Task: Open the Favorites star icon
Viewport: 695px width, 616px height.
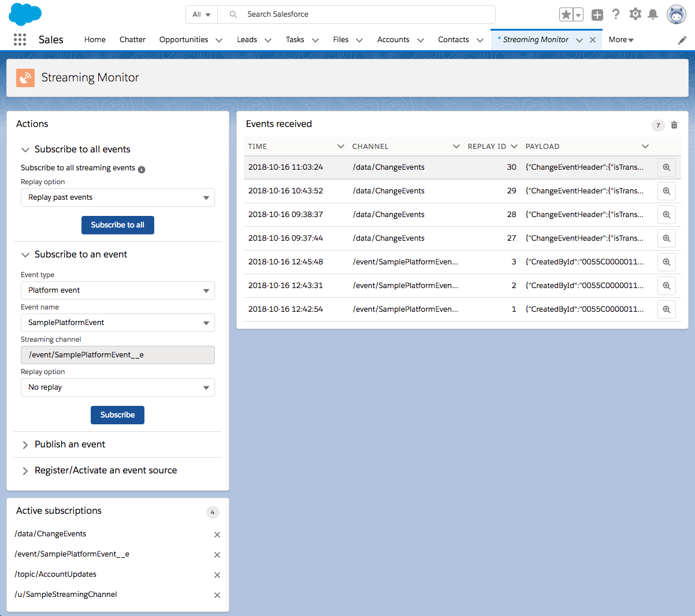Action: [x=566, y=14]
